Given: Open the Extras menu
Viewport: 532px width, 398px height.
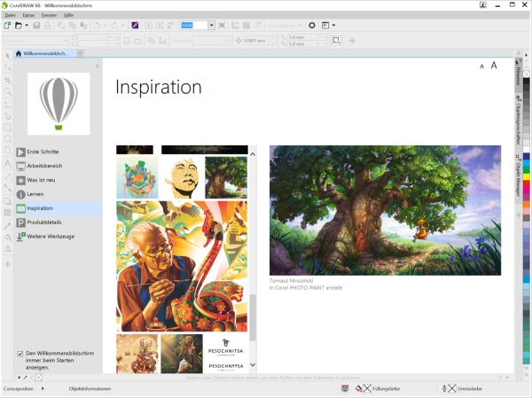Looking at the screenshot, I should point(28,15).
